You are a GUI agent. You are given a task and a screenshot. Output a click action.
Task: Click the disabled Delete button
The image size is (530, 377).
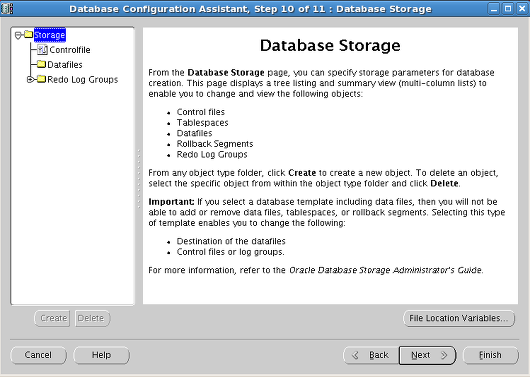[x=92, y=318]
